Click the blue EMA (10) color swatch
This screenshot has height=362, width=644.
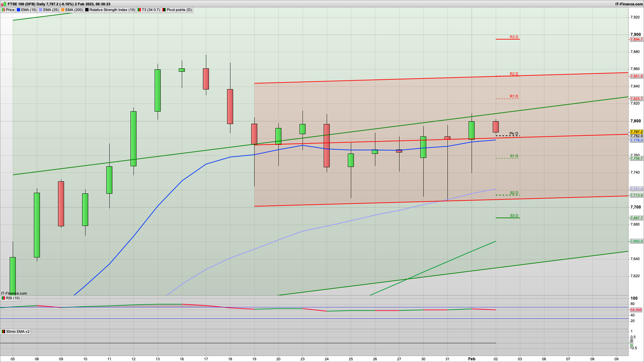pos(19,10)
